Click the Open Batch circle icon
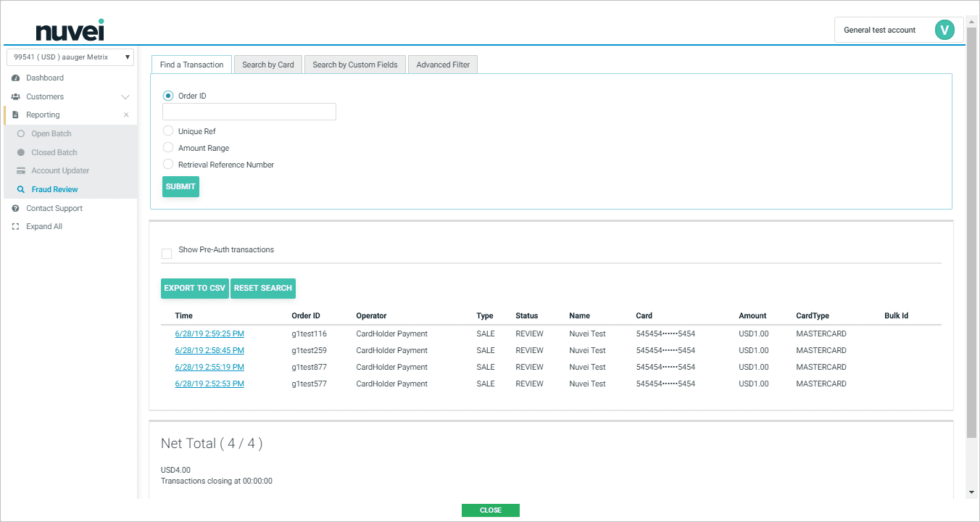The height and width of the screenshot is (522, 980). click(x=21, y=133)
